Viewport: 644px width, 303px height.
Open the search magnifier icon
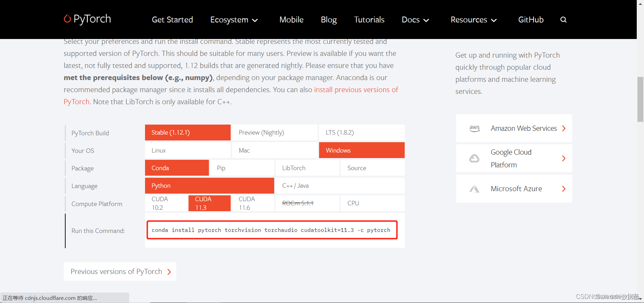(x=563, y=20)
